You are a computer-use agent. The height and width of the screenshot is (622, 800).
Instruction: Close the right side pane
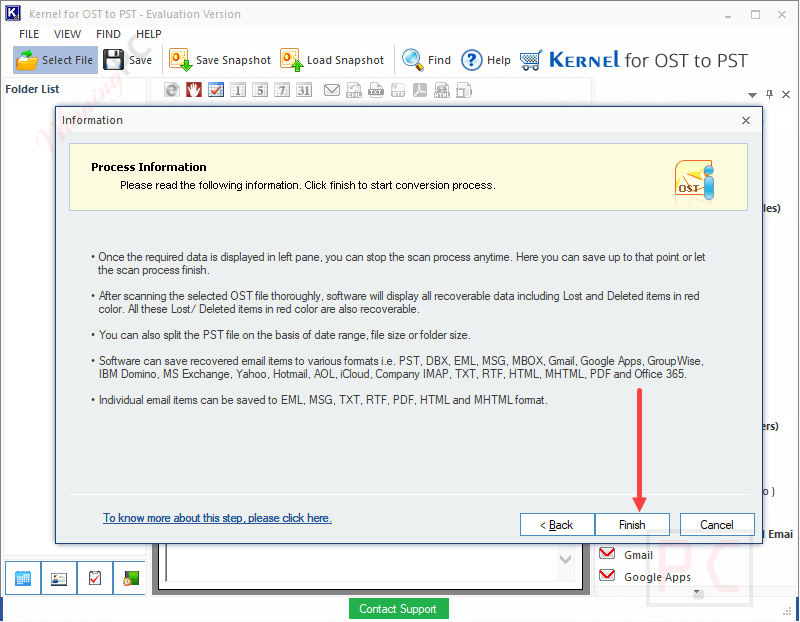point(786,94)
